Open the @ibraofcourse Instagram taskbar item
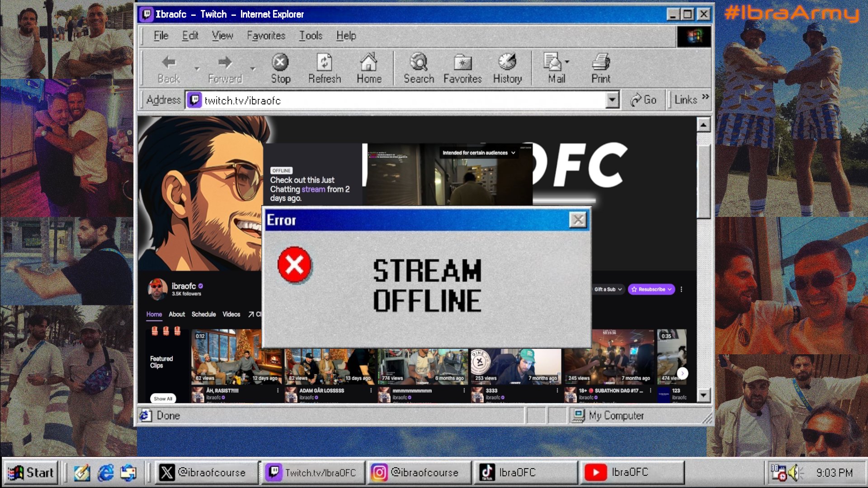 pos(420,473)
